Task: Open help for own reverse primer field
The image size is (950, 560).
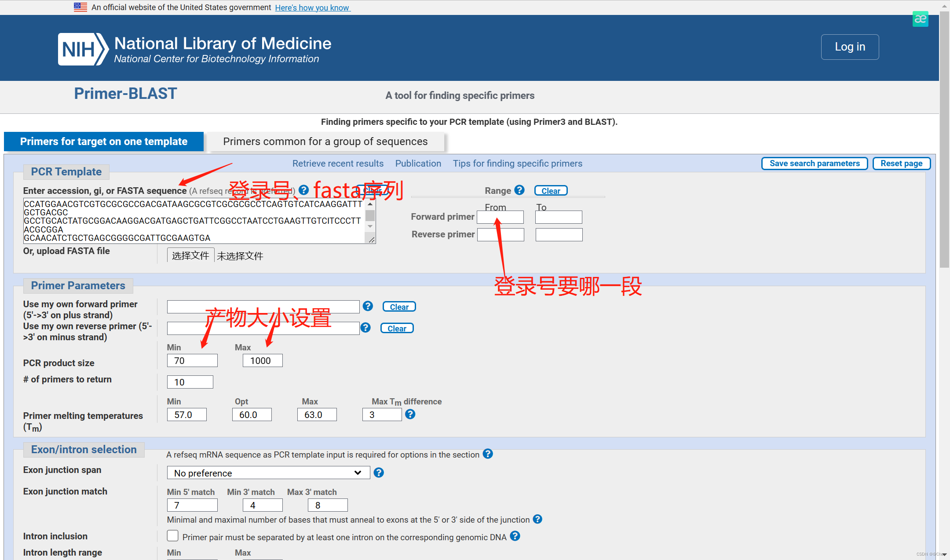Action: pos(365,328)
